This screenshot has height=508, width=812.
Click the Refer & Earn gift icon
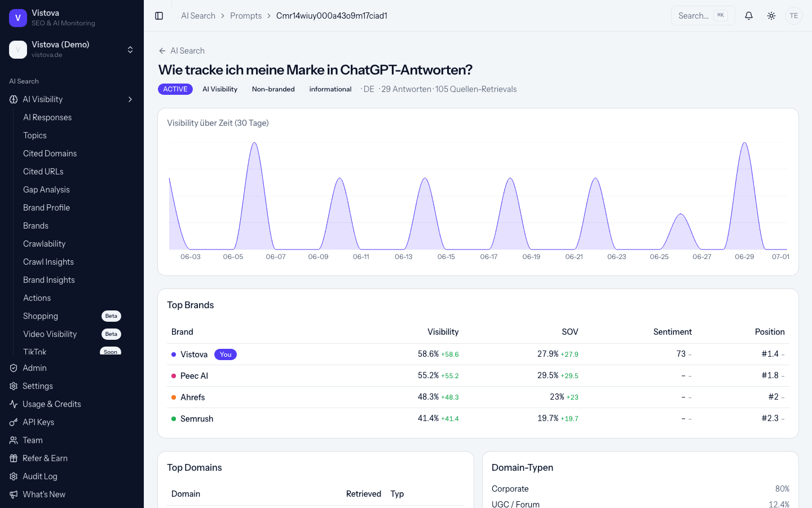pos(14,458)
